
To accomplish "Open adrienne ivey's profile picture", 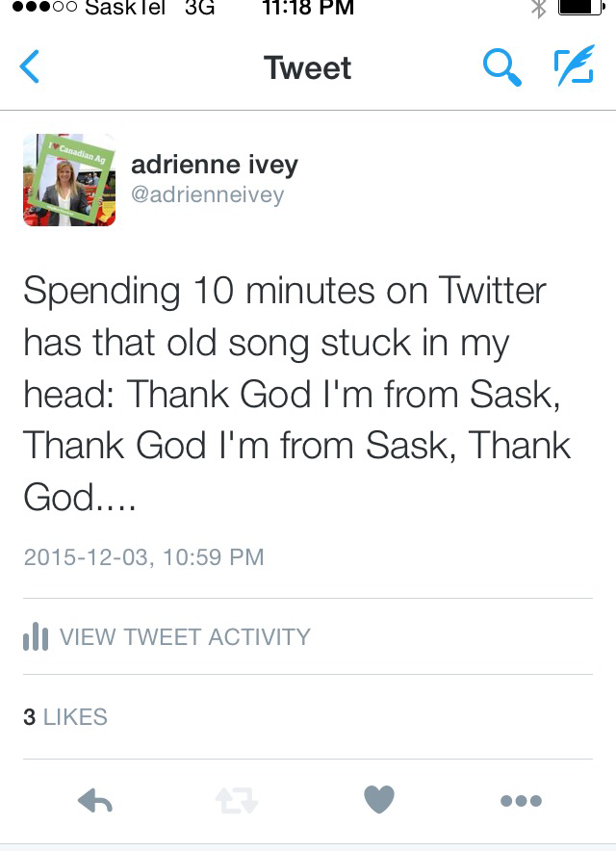I will (x=69, y=180).
